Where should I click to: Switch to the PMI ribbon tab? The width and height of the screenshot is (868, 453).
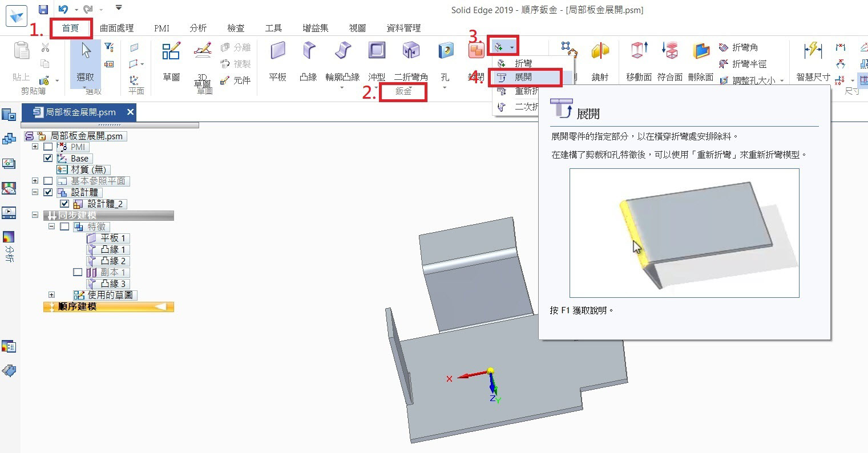[x=162, y=28]
